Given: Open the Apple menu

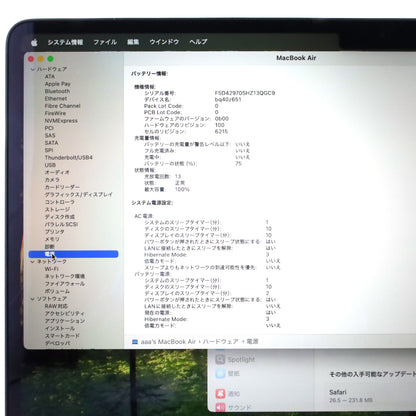Looking at the screenshot, I should pos(34,42).
